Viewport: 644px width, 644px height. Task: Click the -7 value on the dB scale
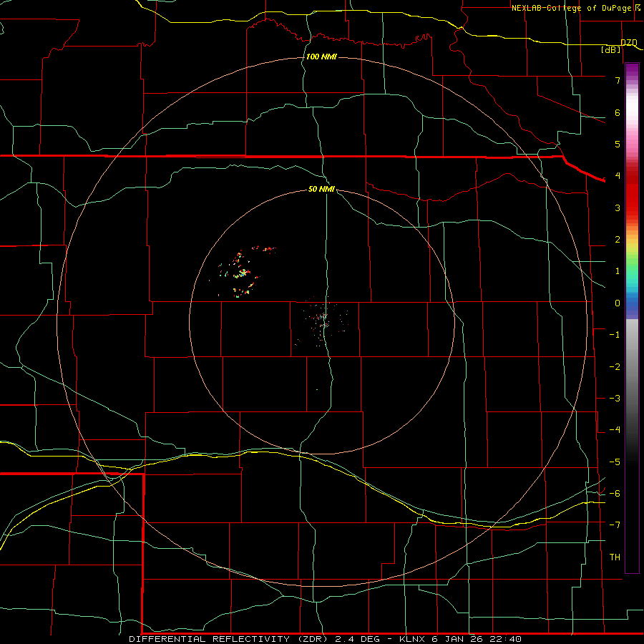[615, 525]
